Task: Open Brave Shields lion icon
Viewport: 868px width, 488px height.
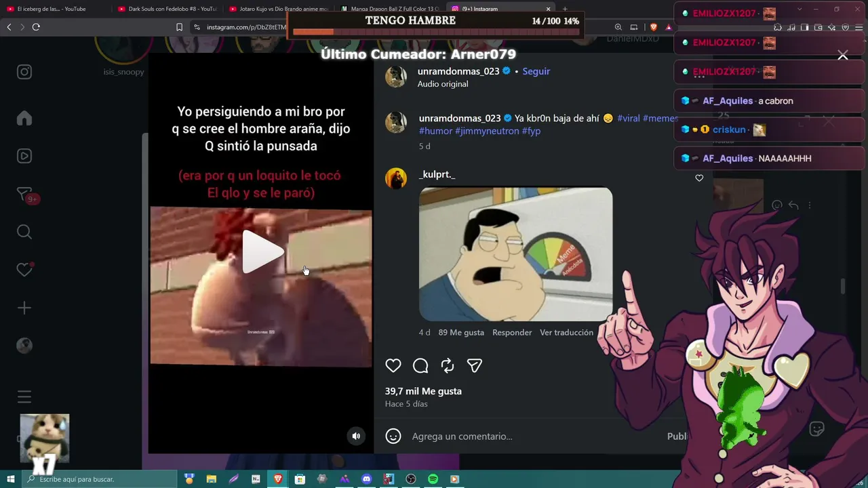Action: (x=653, y=27)
